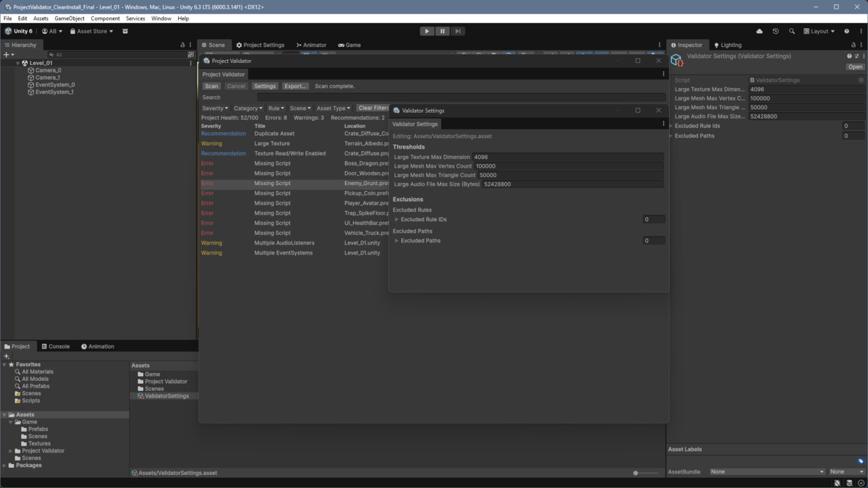Open the GameObject menu

pos(69,18)
